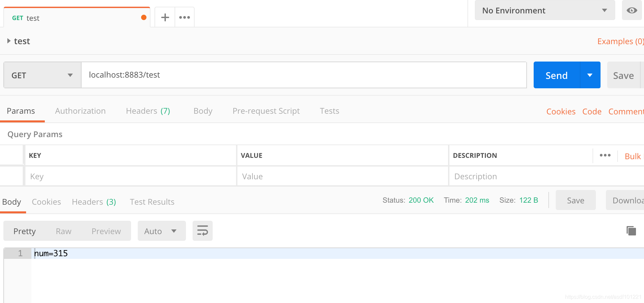Open the query params three-dot options icon
The height and width of the screenshot is (303, 644).
coord(605,155)
